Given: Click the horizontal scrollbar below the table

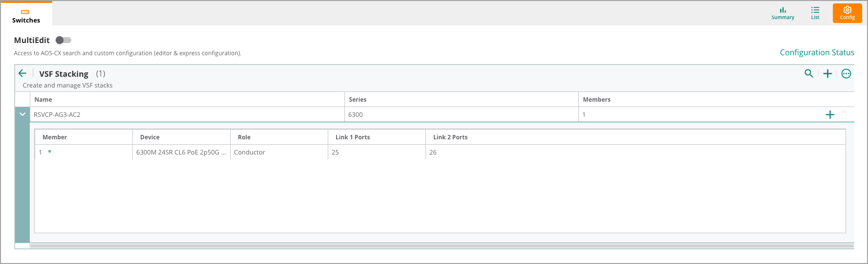Looking at the screenshot, I should click(x=442, y=246).
